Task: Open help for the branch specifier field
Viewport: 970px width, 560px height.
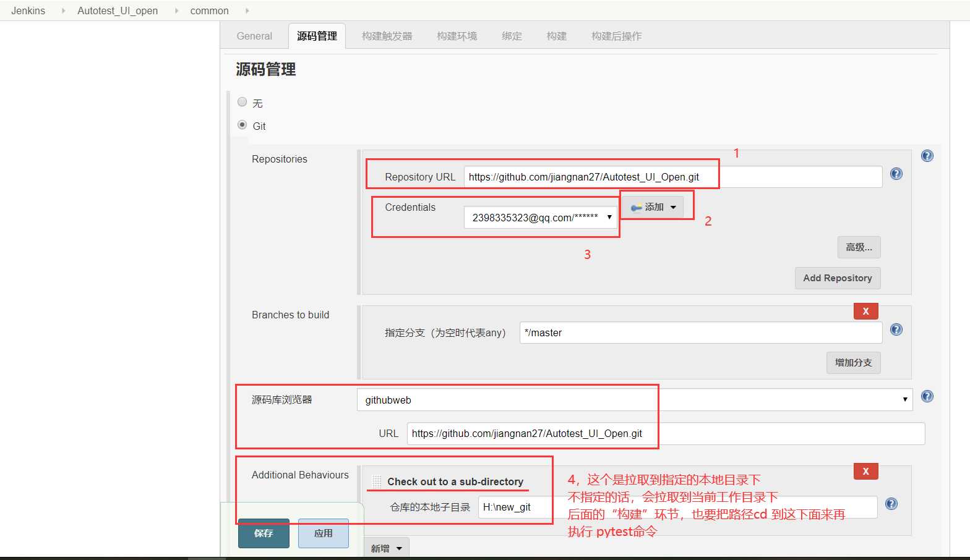Action: click(896, 329)
